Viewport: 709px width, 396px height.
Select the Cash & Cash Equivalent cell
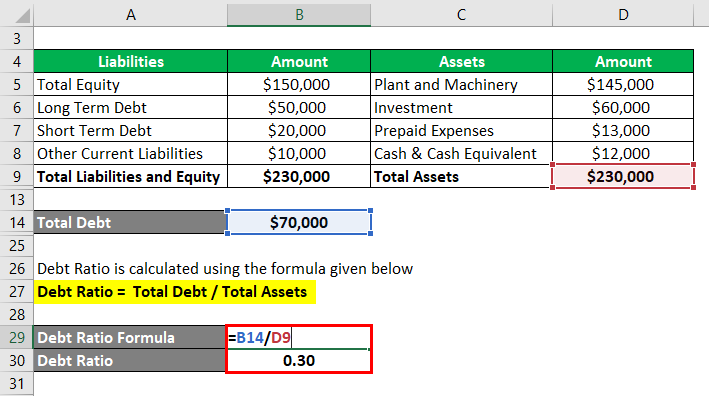461,154
